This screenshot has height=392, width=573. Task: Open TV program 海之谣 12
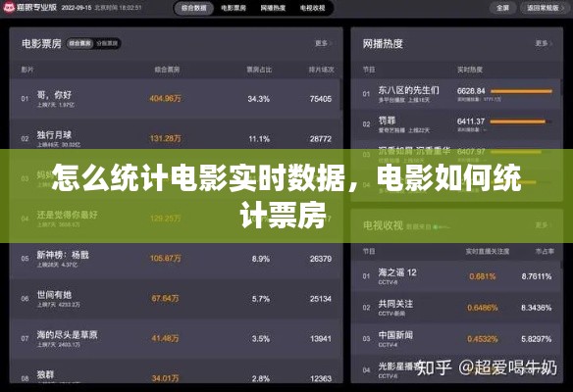456,276
